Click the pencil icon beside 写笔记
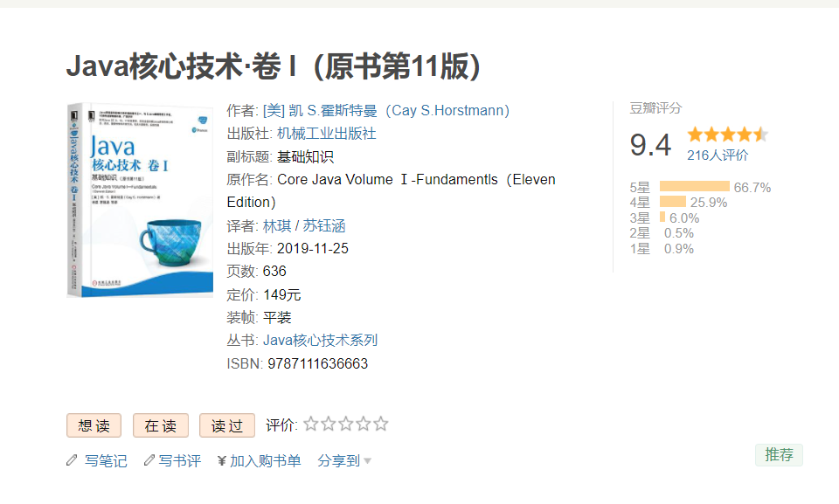Image resolution: width=839 pixels, height=504 pixels. [72, 460]
